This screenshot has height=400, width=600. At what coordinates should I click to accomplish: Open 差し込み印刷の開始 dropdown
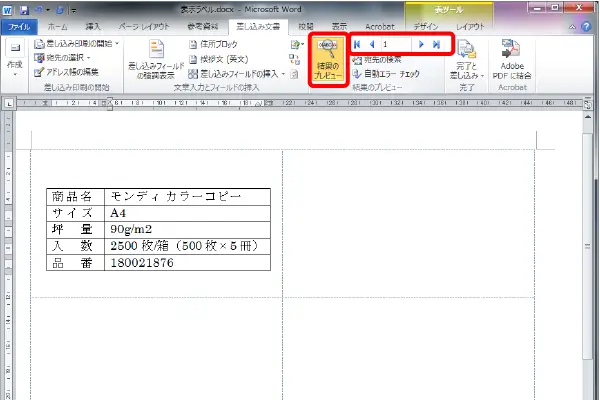coord(77,44)
